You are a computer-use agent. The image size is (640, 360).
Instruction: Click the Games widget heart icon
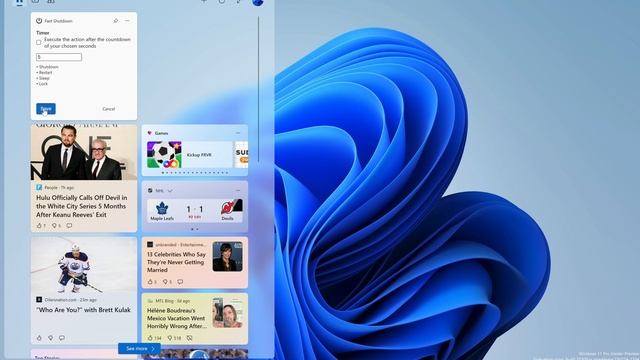(149, 133)
